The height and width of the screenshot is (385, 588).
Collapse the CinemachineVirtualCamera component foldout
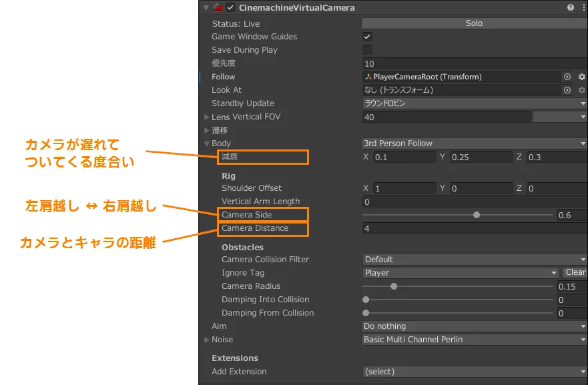tap(206, 7)
